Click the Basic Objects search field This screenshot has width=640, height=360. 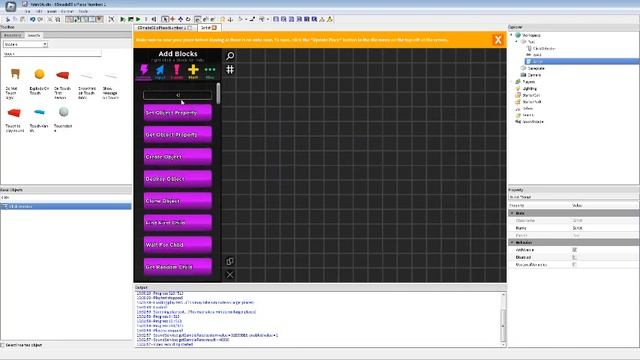coord(66,198)
